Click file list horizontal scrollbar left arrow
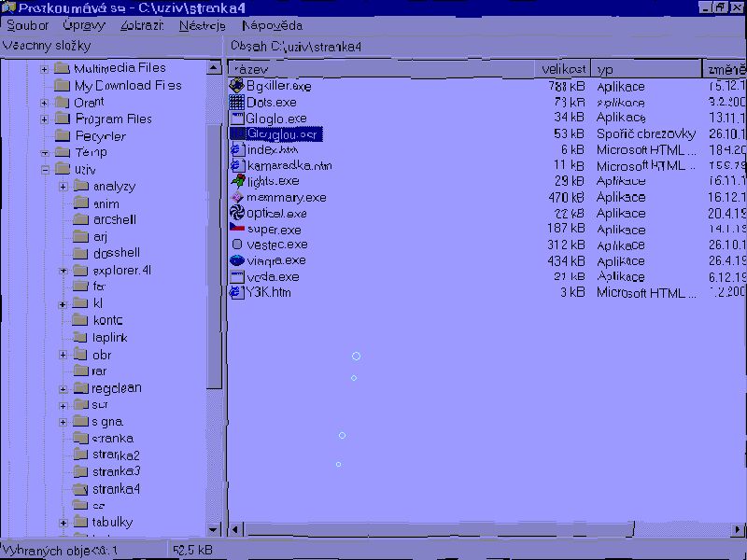Screen dimensions: 747x560 (236, 529)
